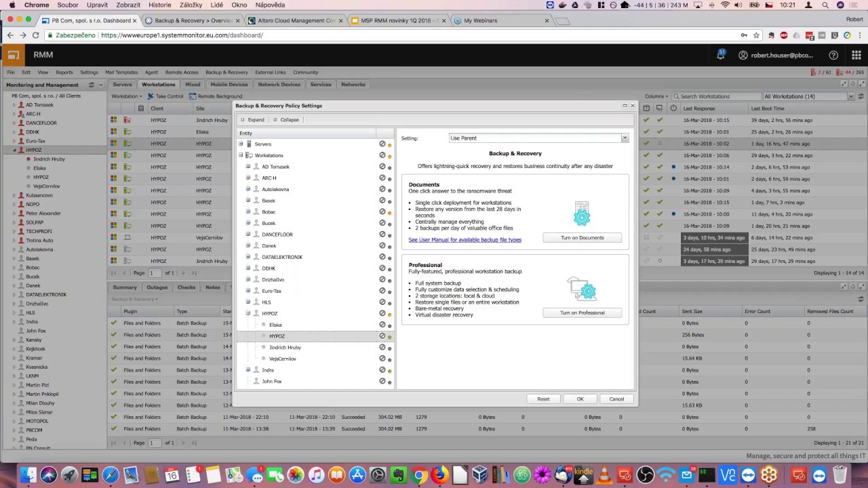Screen dimensions: 868x488
Task: Click disabled status icon on Euro-Tax row
Action: 382,291
